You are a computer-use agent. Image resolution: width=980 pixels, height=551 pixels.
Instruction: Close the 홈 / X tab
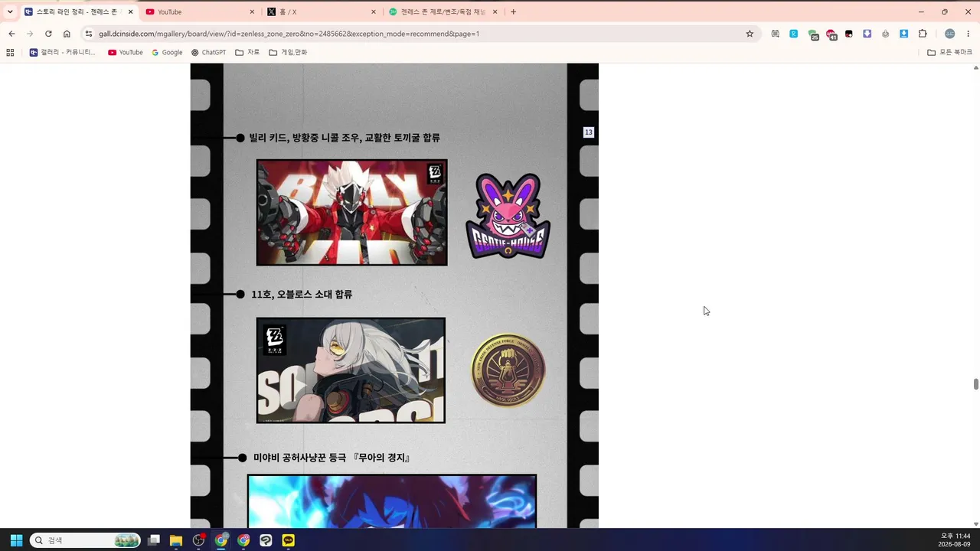pos(374,12)
